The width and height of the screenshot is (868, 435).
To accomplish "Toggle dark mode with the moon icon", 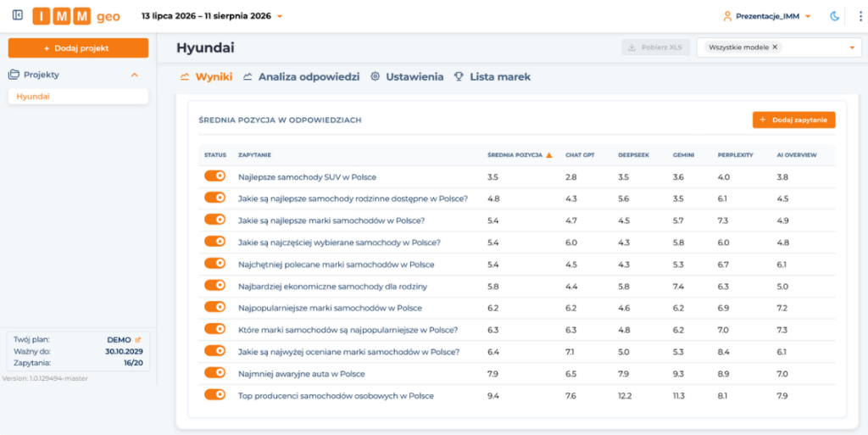I will (x=834, y=16).
